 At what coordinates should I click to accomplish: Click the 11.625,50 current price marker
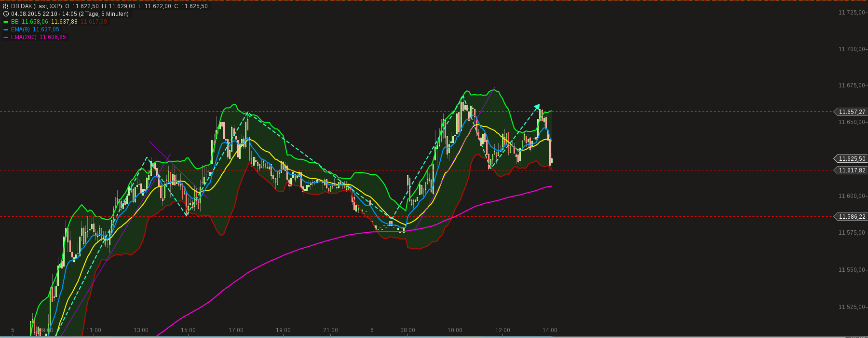[x=850, y=158]
